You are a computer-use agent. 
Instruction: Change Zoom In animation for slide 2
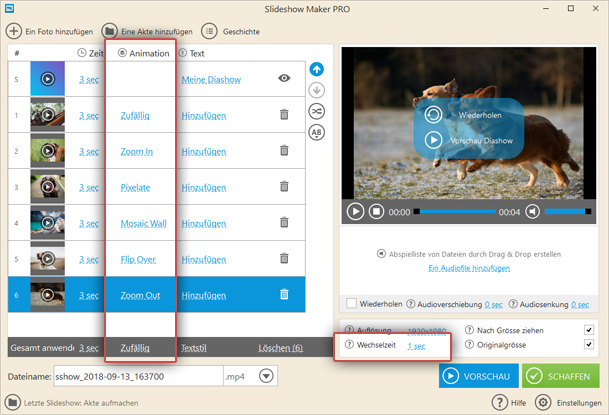click(137, 151)
